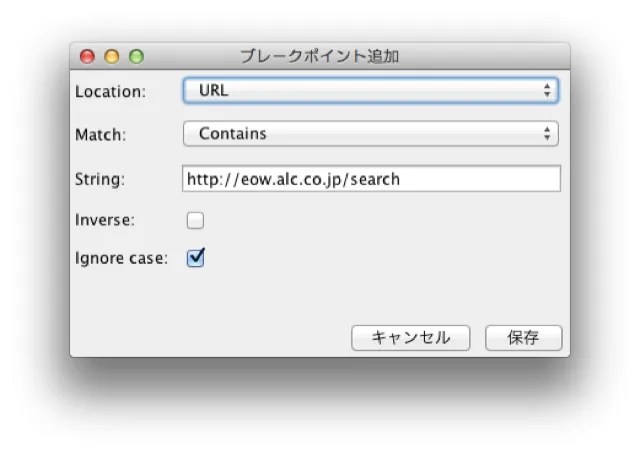
Task: Click the Ignore case label text
Action: [122, 258]
